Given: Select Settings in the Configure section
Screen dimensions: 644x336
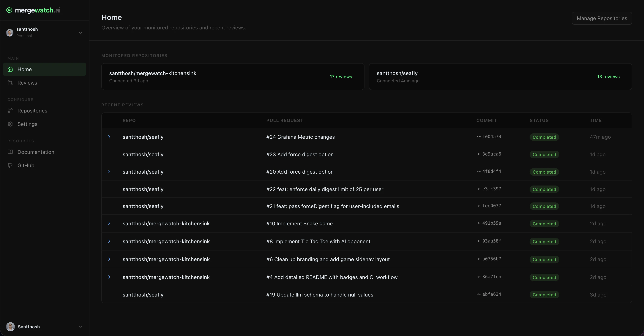Looking at the screenshot, I should (x=27, y=124).
